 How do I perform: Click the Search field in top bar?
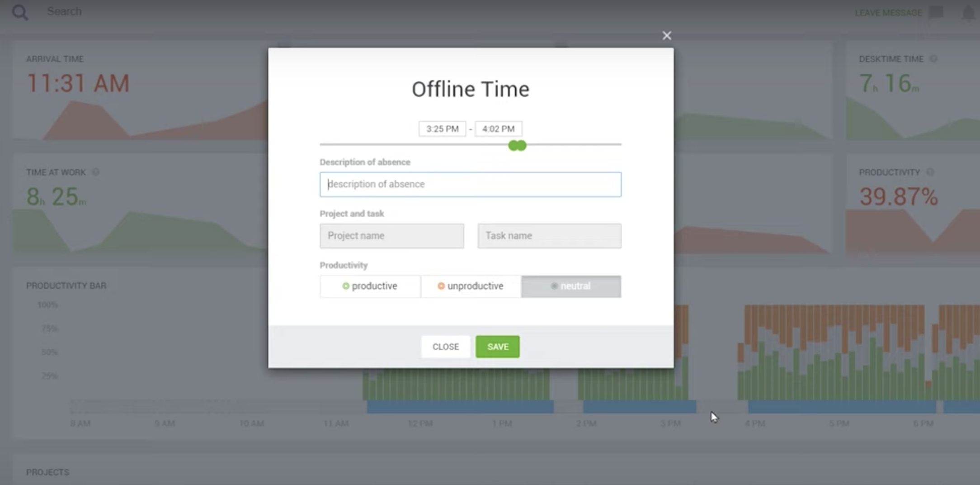pos(64,11)
